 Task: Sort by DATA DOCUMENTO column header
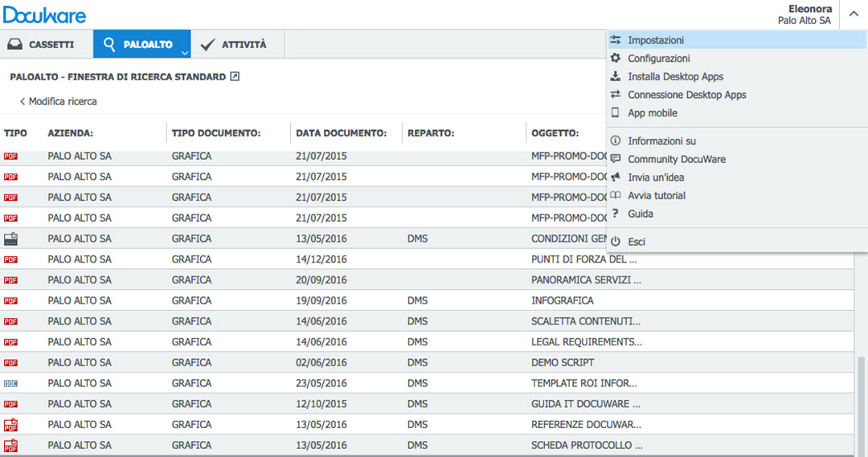click(341, 133)
